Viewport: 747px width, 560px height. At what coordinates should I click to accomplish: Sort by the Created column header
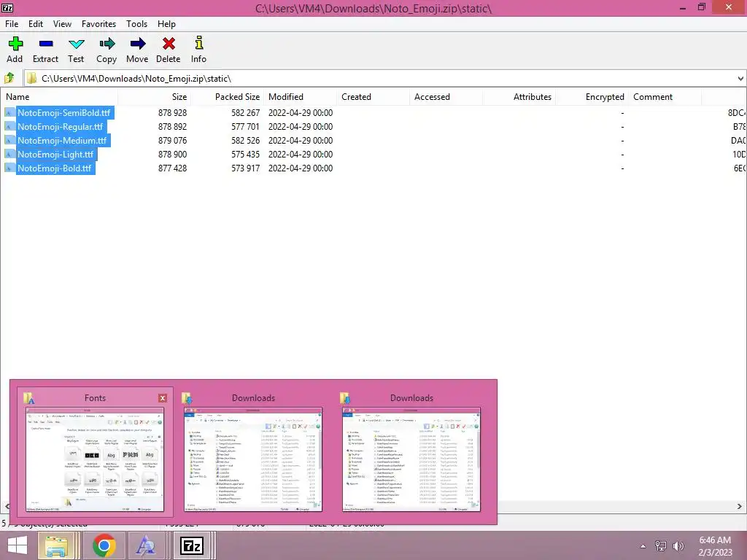(373, 97)
